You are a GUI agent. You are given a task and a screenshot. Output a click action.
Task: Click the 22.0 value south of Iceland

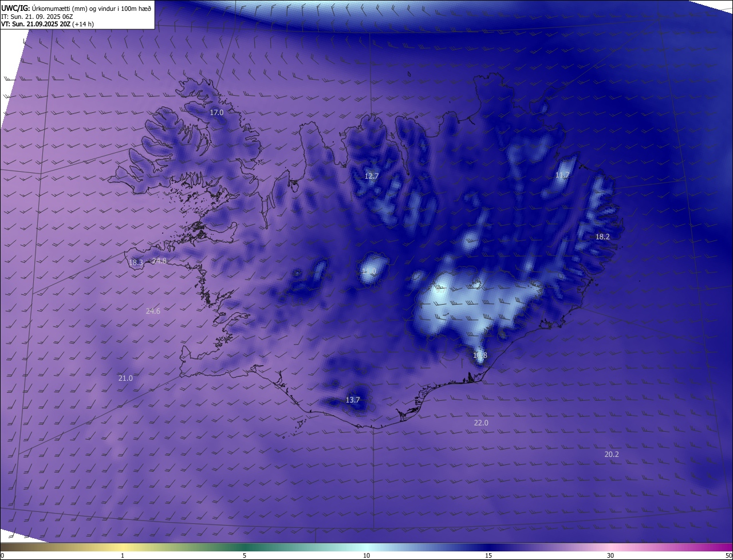click(x=481, y=423)
